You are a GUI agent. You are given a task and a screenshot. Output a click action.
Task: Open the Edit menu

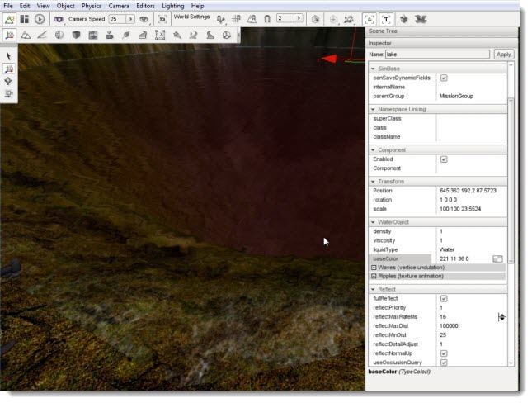(25, 6)
